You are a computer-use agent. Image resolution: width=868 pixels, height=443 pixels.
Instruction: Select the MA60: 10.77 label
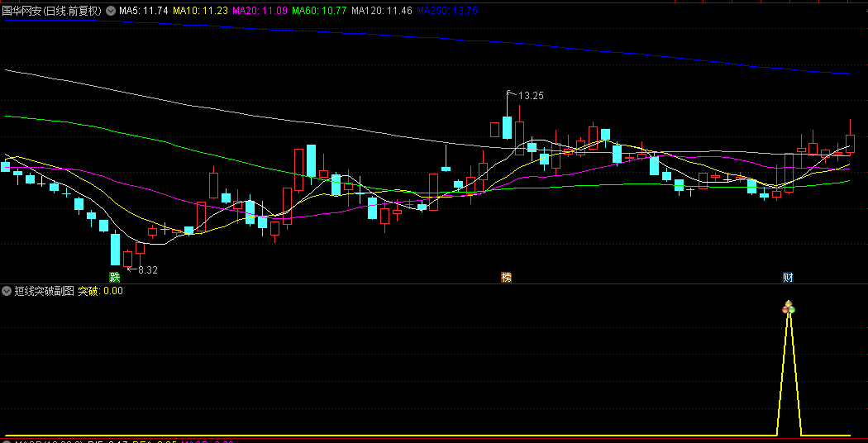[x=319, y=11]
